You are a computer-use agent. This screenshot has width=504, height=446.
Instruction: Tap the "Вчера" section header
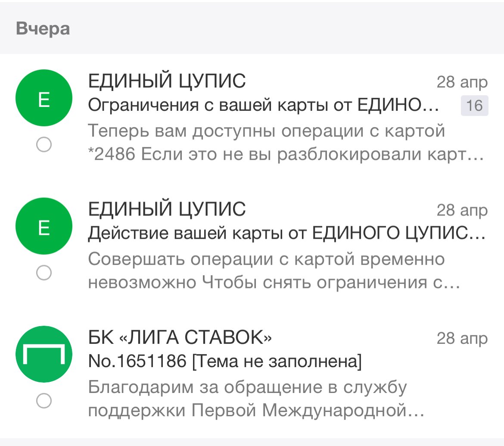tap(43, 29)
